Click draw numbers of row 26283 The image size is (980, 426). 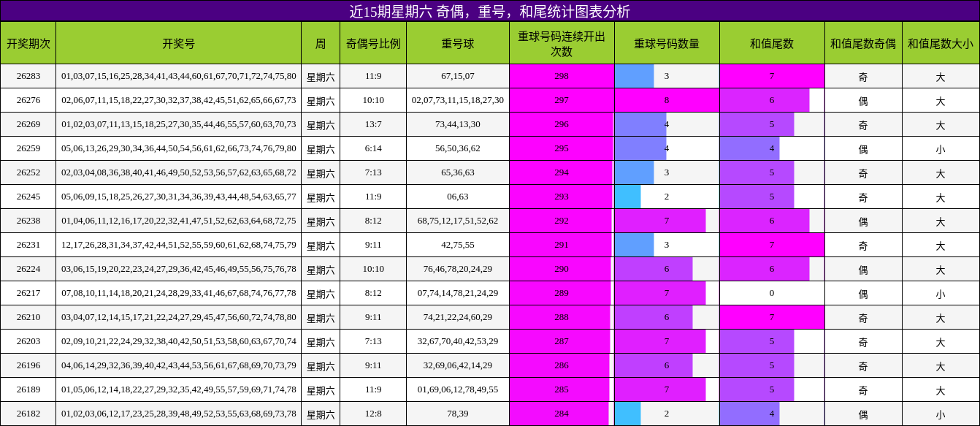pyautogui.click(x=178, y=76)
